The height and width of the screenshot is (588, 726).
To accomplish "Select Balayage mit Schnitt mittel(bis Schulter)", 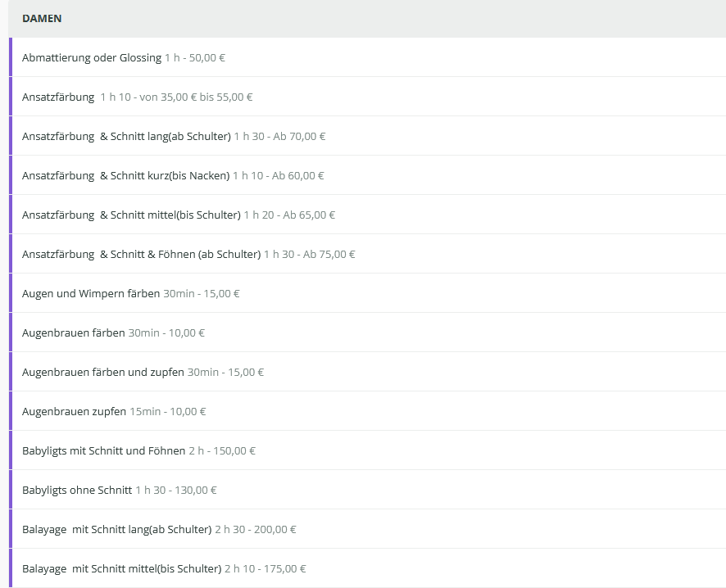I will pyautogui.click(x=122, y=569).
